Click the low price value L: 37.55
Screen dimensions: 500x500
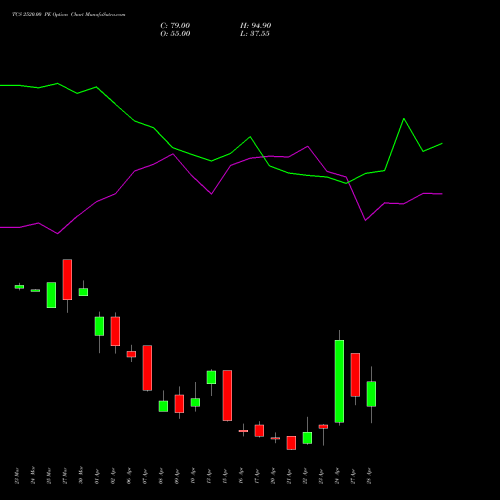[255, 34]
